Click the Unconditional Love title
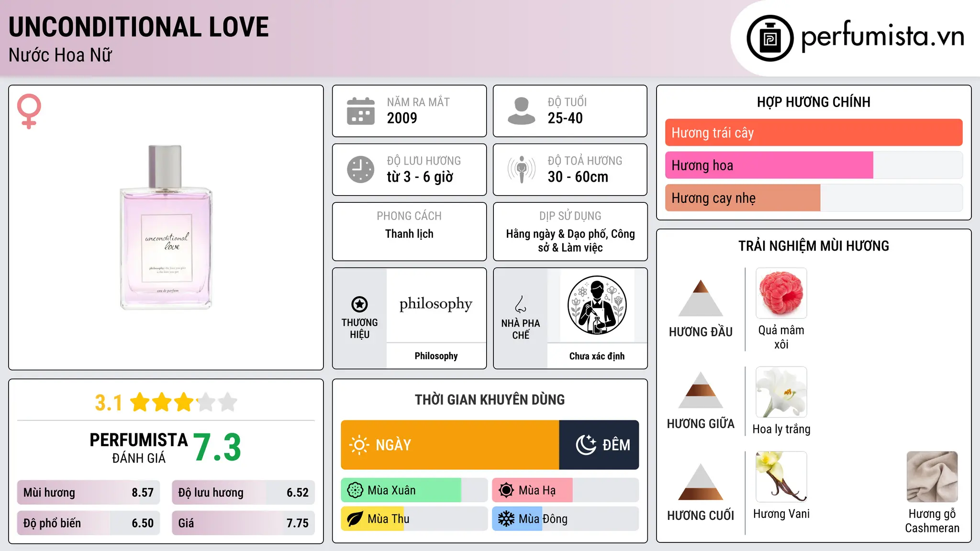 point(139,27)
